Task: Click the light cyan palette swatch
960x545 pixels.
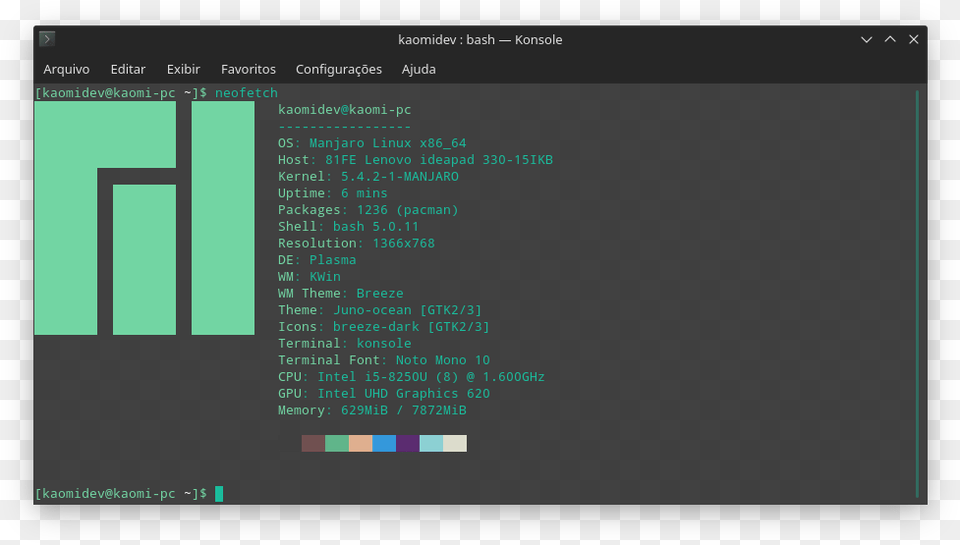Action: [431, 443]
